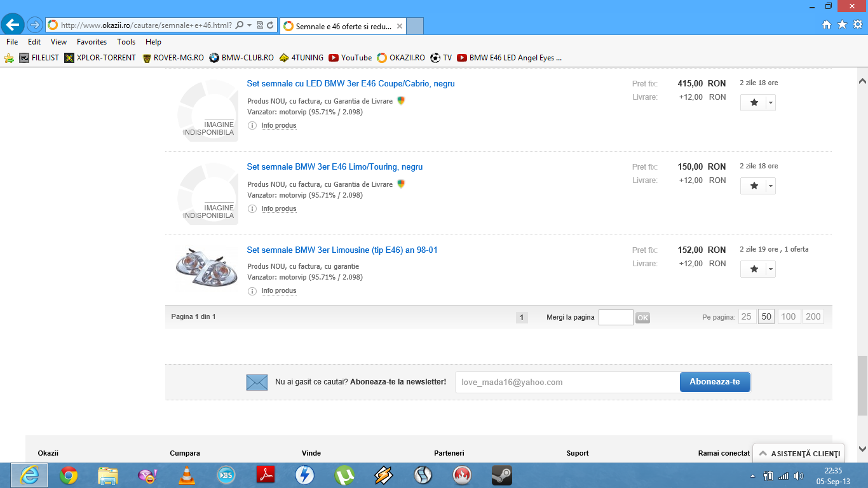Open OKAZII.RO bookmark
This screenshot has height=488, width=868.
coord(401,58)
